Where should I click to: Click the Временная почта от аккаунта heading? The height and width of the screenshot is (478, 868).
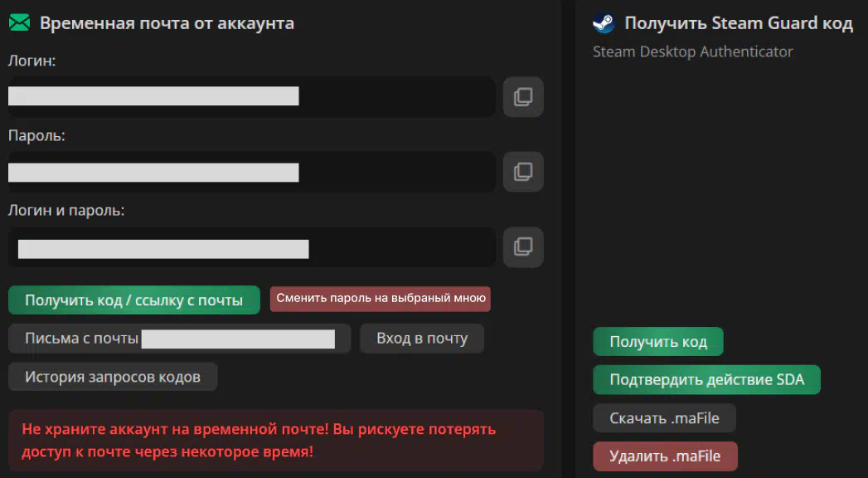coord(167,23)
